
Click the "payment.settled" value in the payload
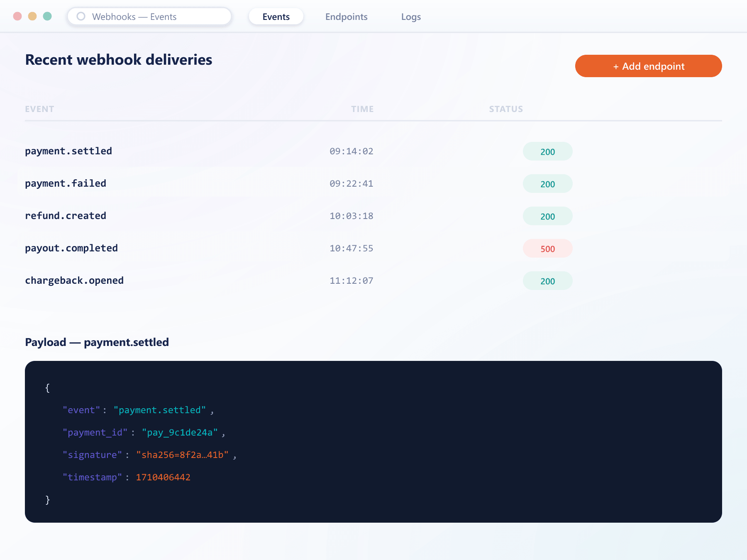160,410
